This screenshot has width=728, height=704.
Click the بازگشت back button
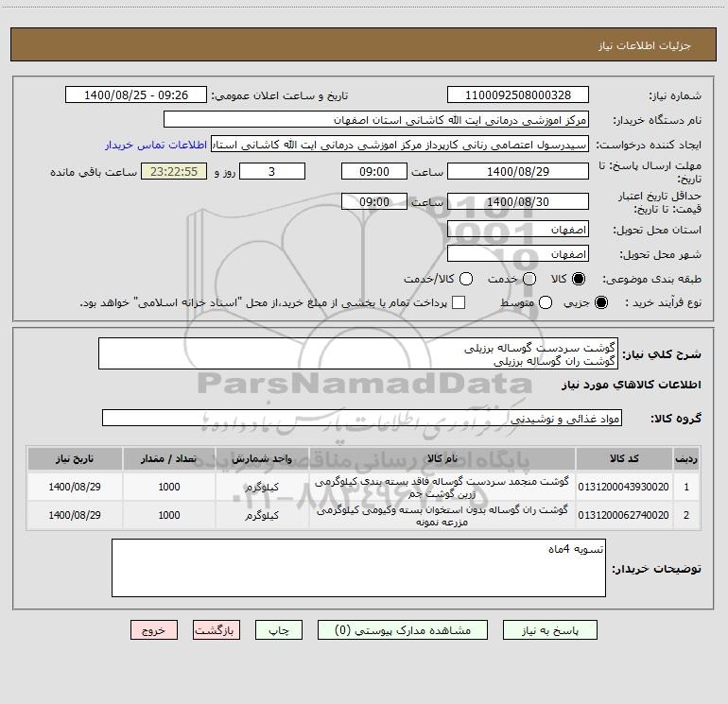point(217,630)
